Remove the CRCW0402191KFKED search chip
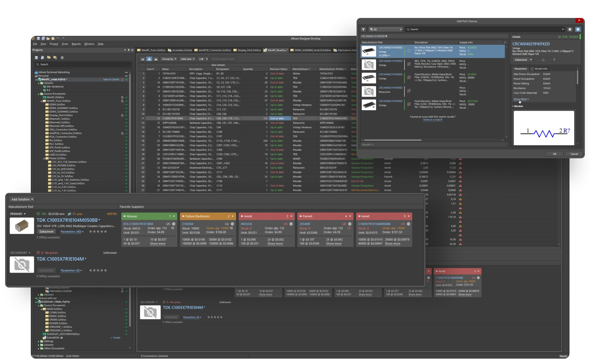Image resolution: width=590 pixels, height=364 pixels. pyautogui.click(x=386, y=36)
